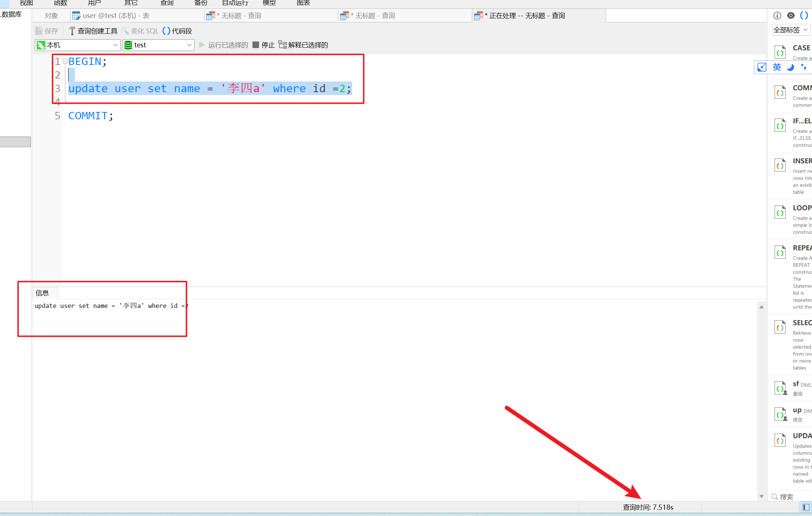Open the 备份 menu item
The height and width of the screenshot is (516, 812).
(201, 3)
